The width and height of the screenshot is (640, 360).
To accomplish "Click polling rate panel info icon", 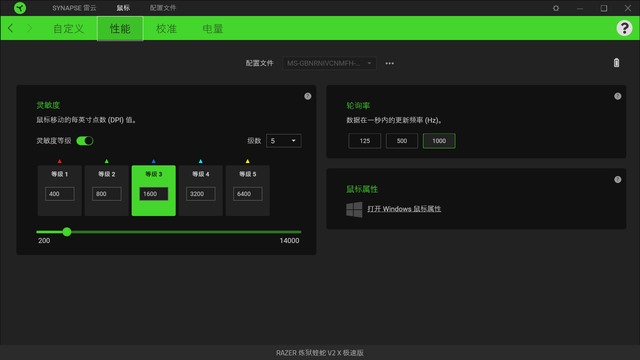I will coord(618,96).
